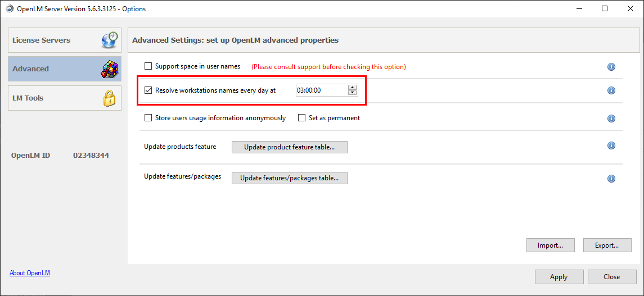Click info icon for Update products feature
644x296 pixels.
611,145
